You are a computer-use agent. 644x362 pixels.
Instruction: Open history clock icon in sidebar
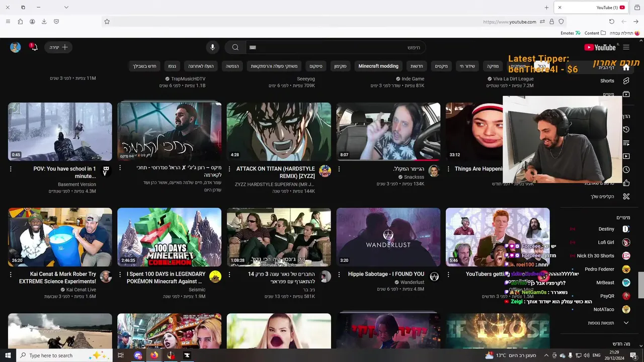click(x=626, y=129)
